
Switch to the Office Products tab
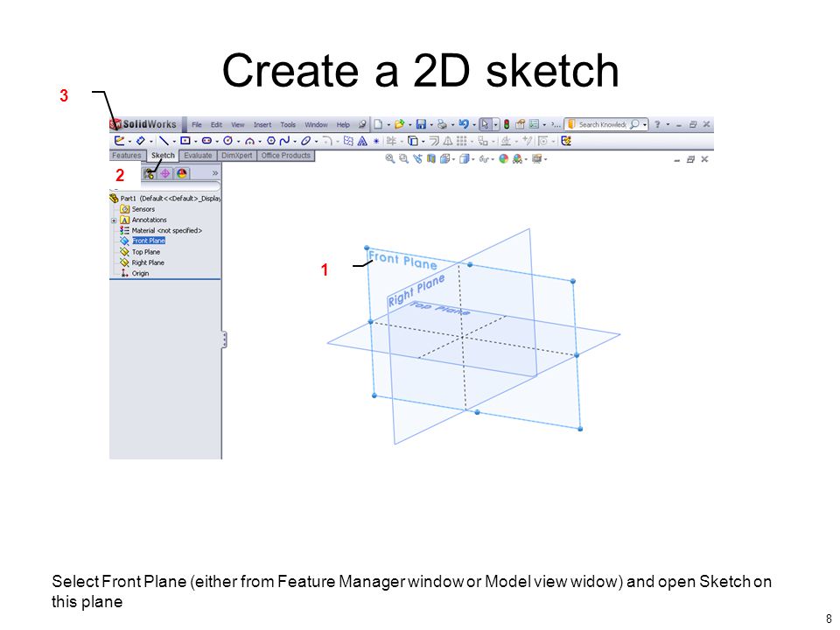(x=285, y=156)
